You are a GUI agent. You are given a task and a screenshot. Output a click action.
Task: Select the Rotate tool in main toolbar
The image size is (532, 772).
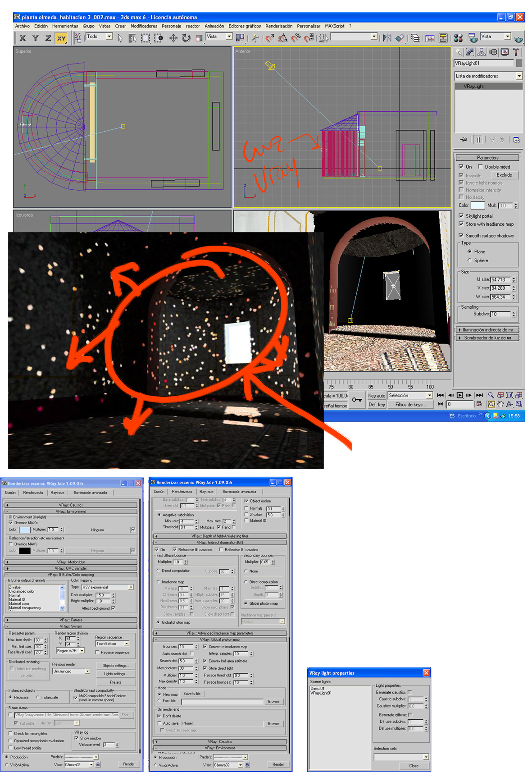click(186, 38)
